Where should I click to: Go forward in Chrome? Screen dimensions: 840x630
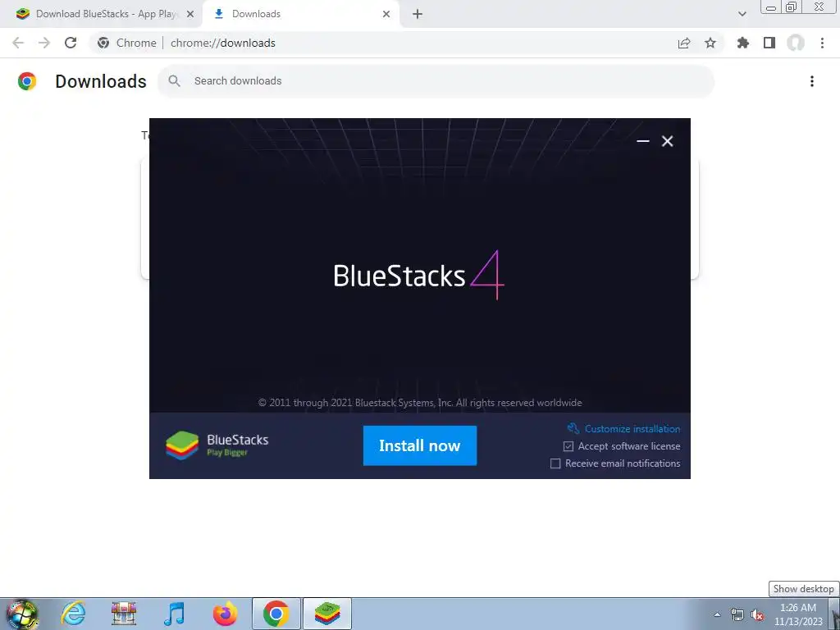point(44,43)
